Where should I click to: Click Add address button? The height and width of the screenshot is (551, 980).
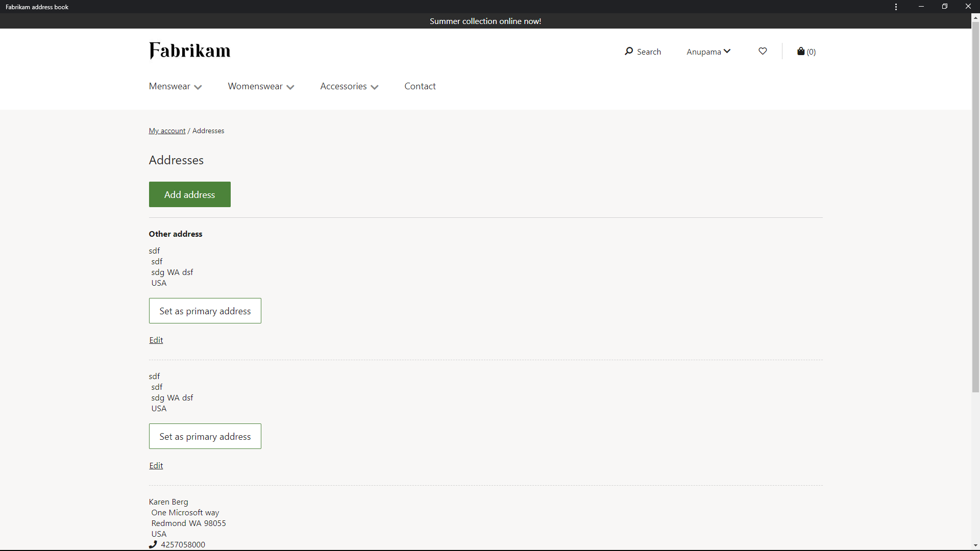pos(189,194)
